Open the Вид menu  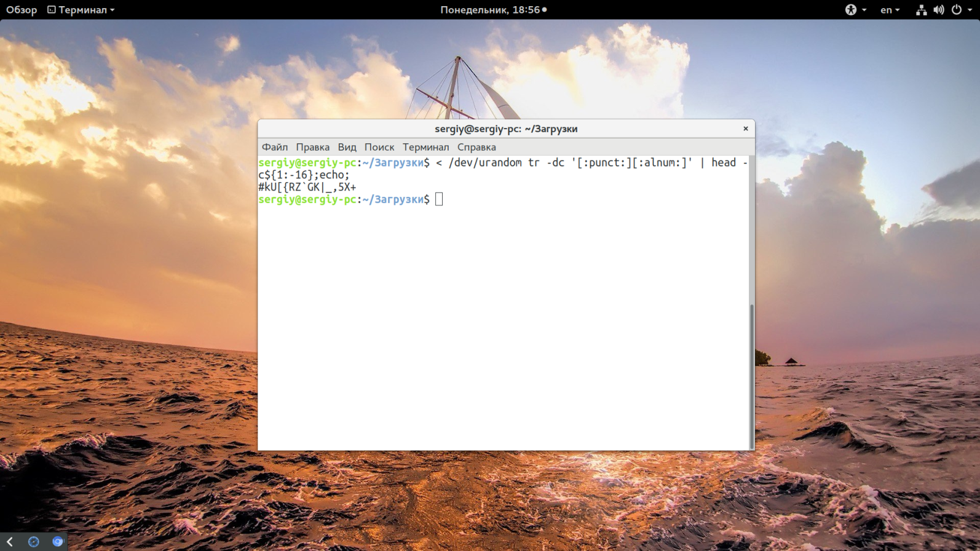tap(347, 147)
